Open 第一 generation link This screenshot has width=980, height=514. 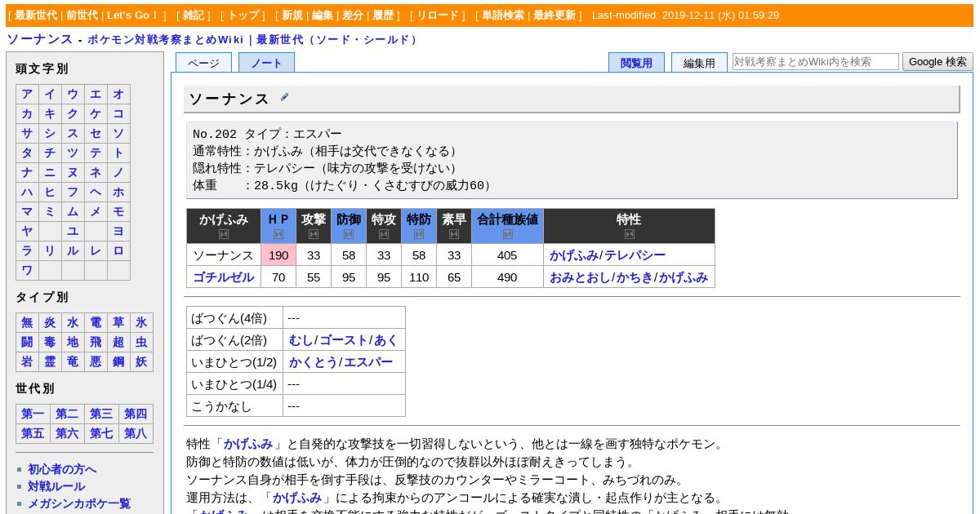point(33,414)
